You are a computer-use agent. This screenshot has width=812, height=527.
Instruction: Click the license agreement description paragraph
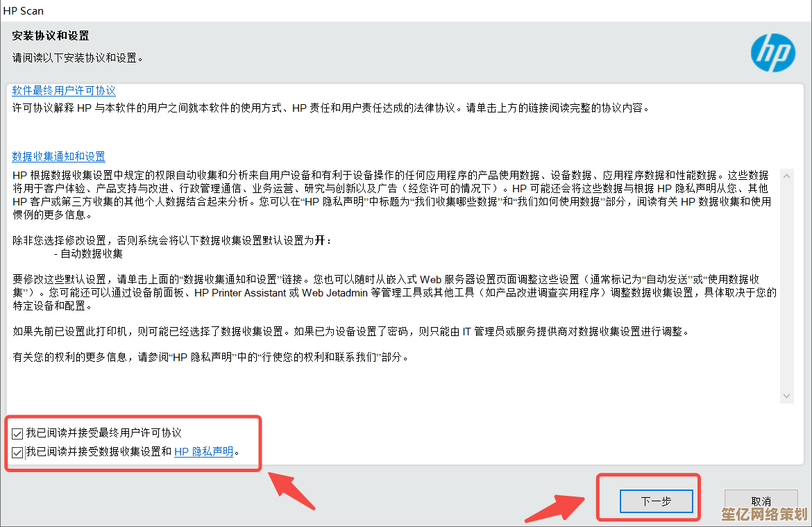pos(332,108)
